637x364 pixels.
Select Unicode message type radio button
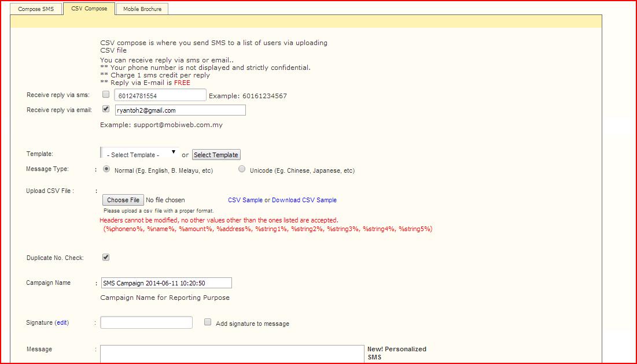(242, 169)
